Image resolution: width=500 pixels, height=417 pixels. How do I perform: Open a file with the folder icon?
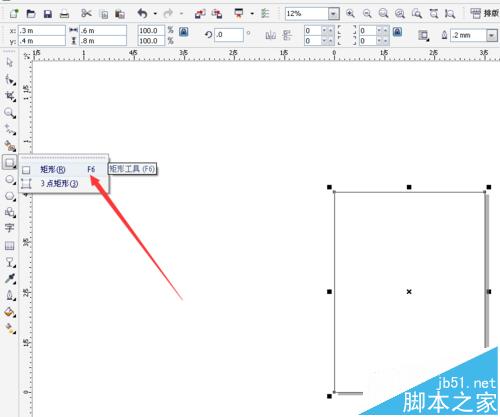coord(31,14)
